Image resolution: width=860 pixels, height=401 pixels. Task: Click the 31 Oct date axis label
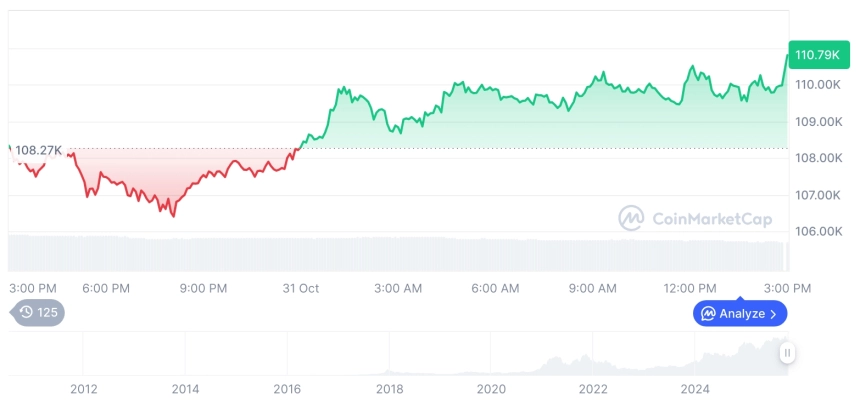point(300,288)
